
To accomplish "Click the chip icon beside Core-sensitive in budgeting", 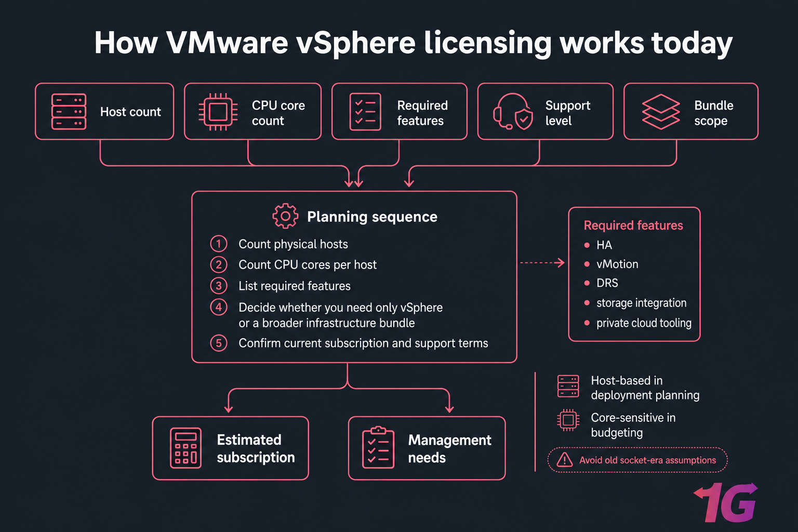I will click(x=568, y=420).
